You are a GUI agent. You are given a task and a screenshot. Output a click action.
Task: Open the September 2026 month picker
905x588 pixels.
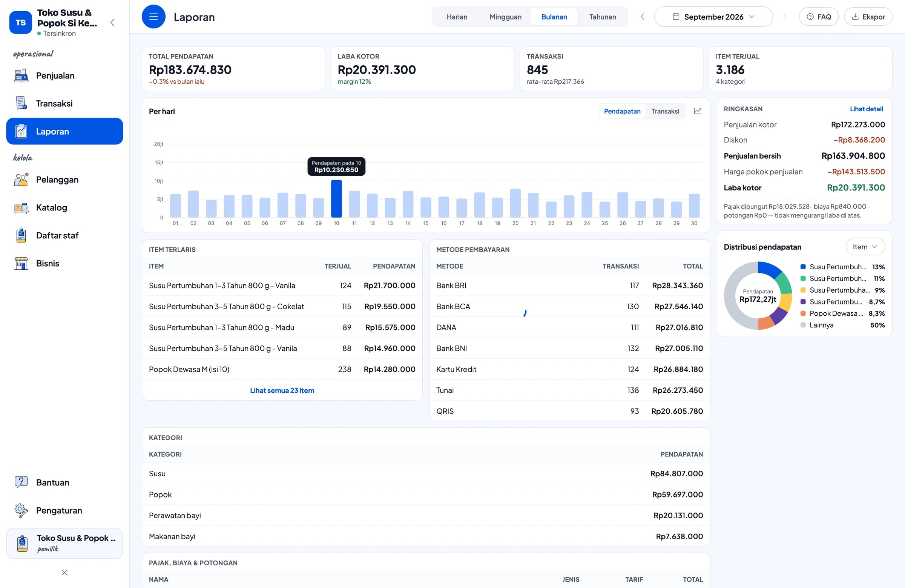pos(713,17)
